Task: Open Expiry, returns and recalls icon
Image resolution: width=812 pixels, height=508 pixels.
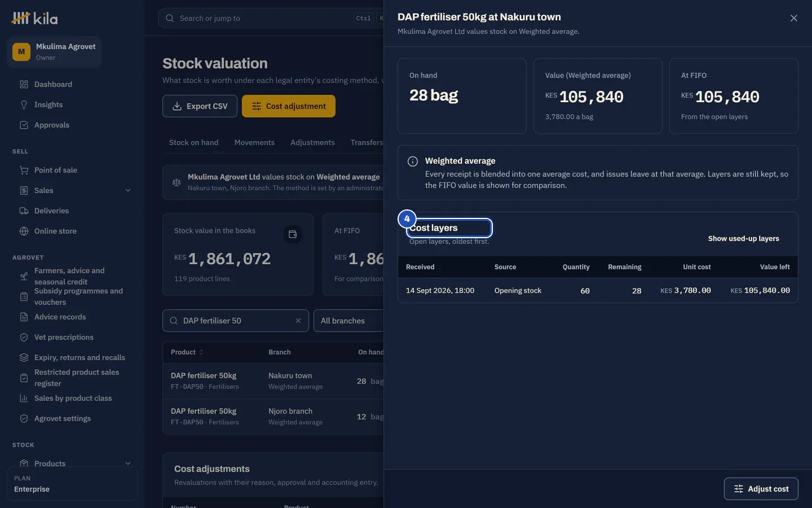Action: (x=24, y=358)
